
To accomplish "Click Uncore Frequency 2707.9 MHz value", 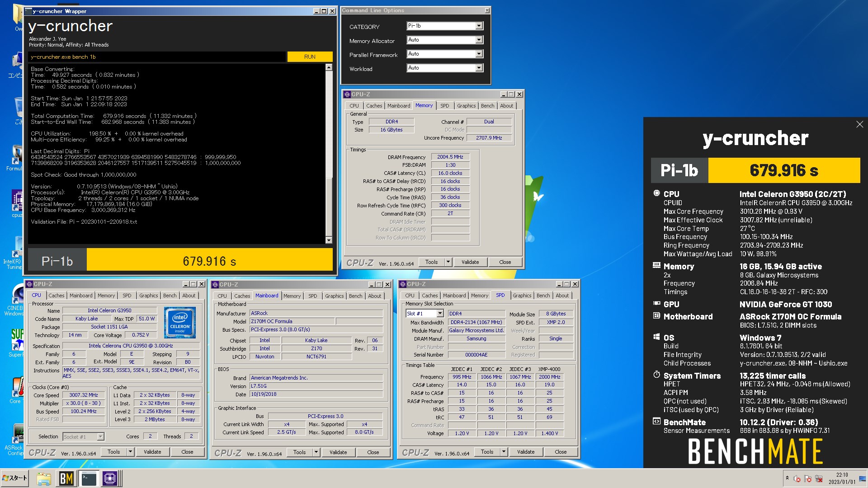I will tap(489, 138).
